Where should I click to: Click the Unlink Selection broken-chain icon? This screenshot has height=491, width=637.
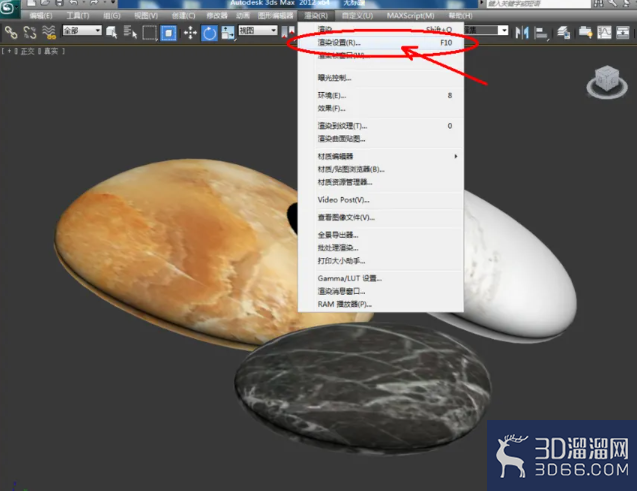pos(30,32)
